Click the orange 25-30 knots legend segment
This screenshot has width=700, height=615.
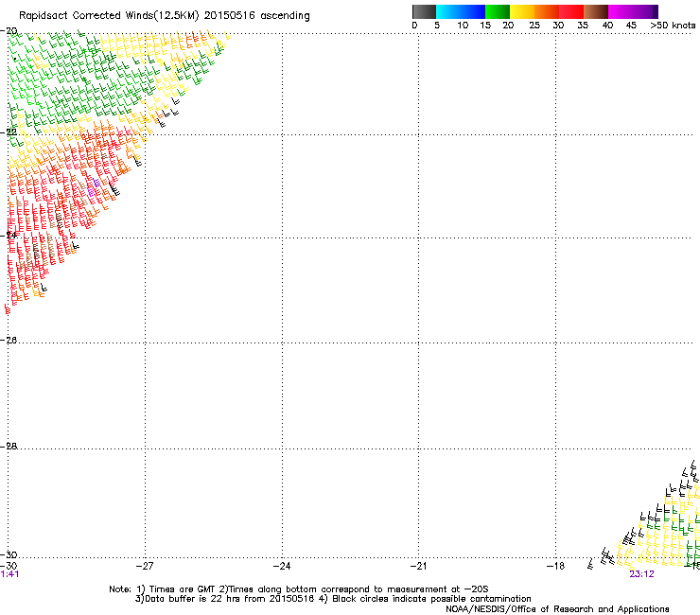[547, 11]
